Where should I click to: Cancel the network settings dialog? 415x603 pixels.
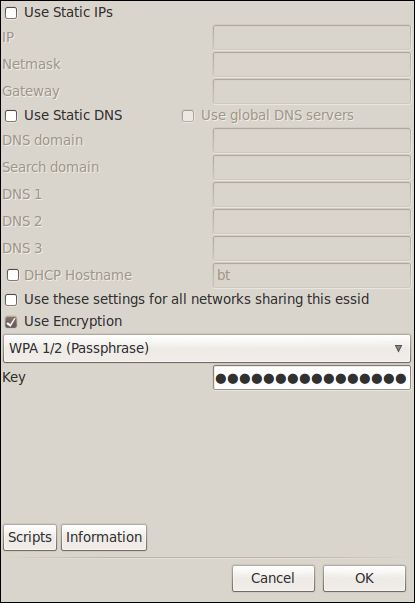pos(273,578)
